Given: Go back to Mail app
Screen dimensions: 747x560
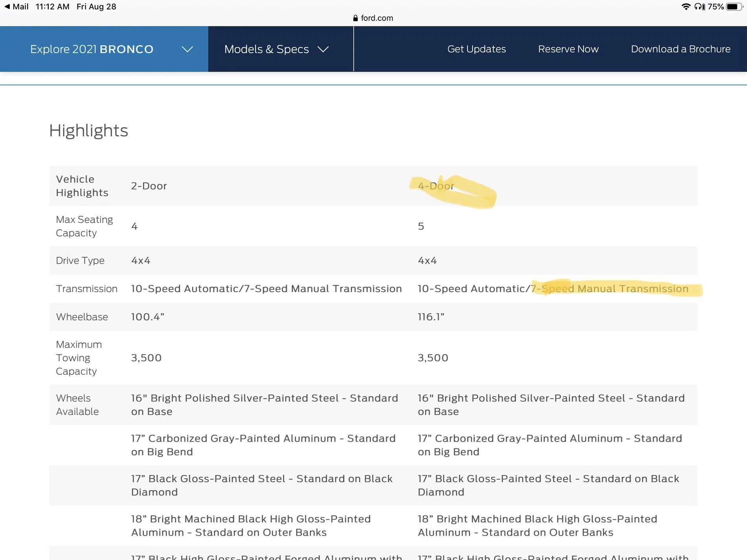Looking at the screenshot, I should point(16,7).
